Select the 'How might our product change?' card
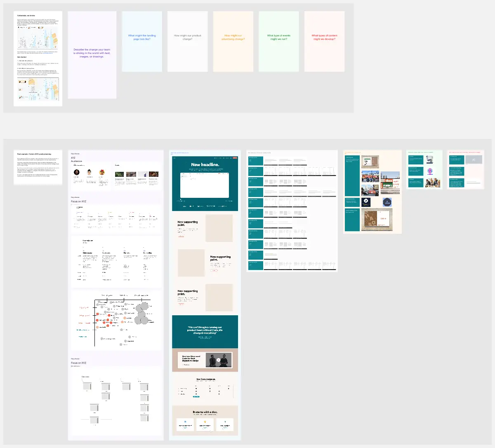Screen dimensions: 495x448 tap(187, 41)
